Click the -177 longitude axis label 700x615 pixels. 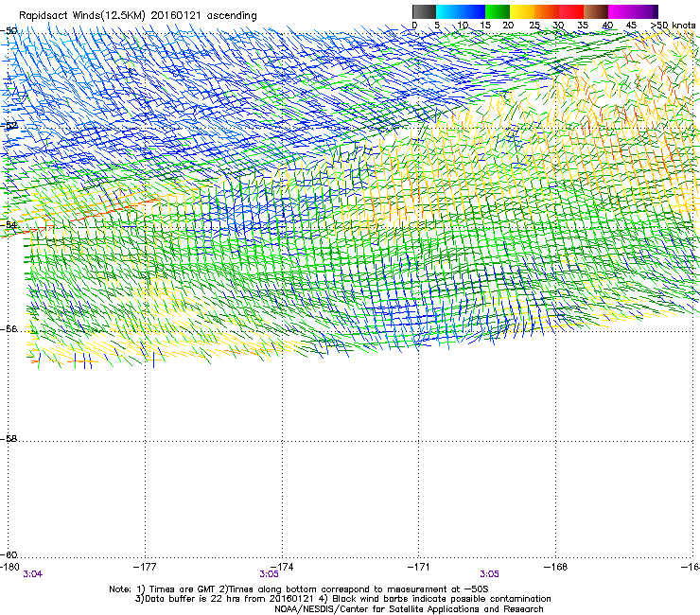click(x=145, y=567)
